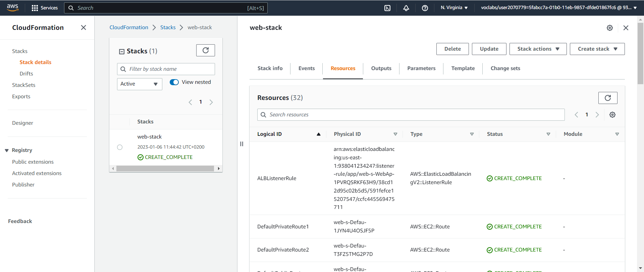This screenshot has height=272, width=644.
Task: Open the CloudFormation breadcrumb link
Action: coord(129,28)
